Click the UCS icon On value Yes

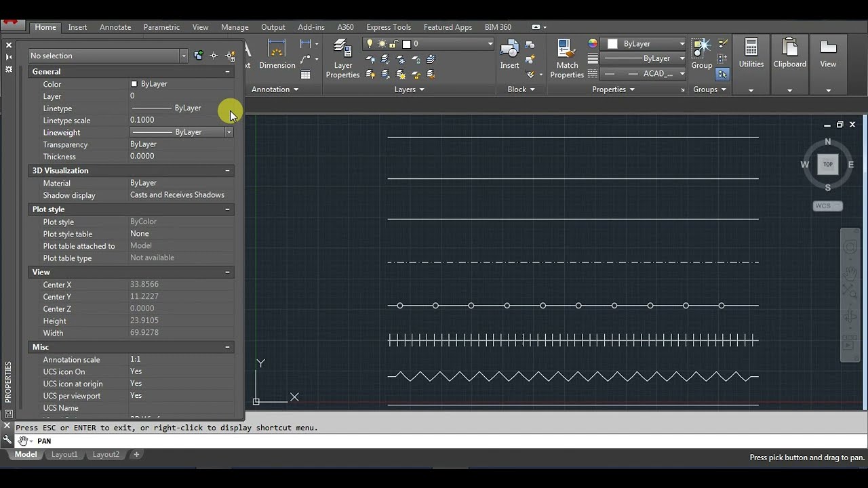136,371
